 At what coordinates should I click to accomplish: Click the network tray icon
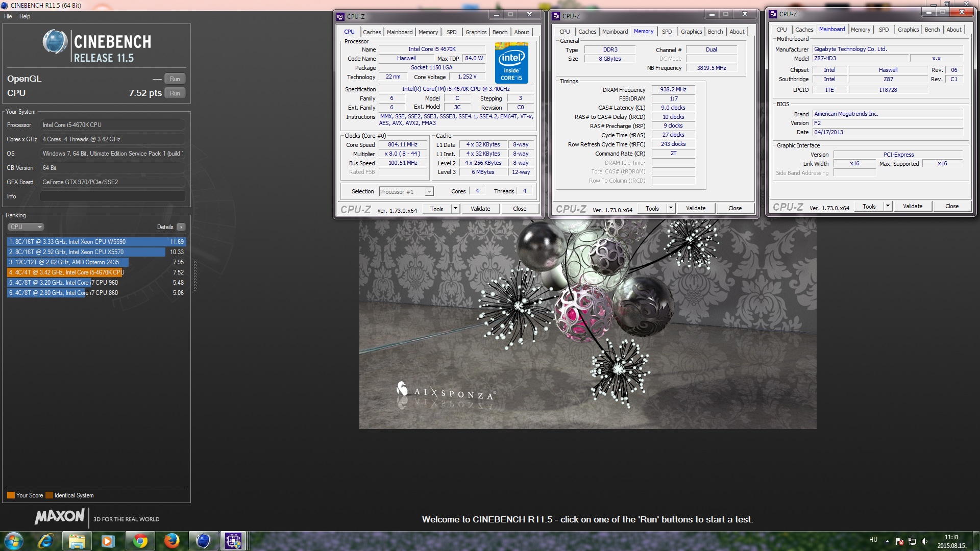[x=912, y=541]
